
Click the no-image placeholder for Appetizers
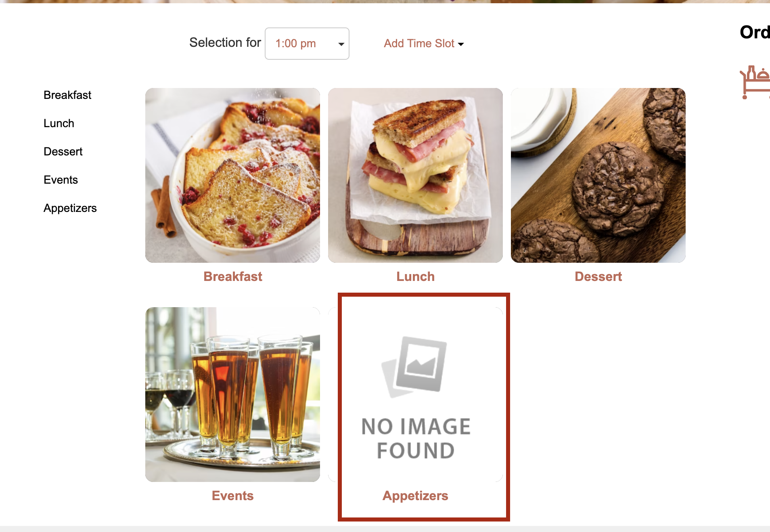click(x=415, y=394)
